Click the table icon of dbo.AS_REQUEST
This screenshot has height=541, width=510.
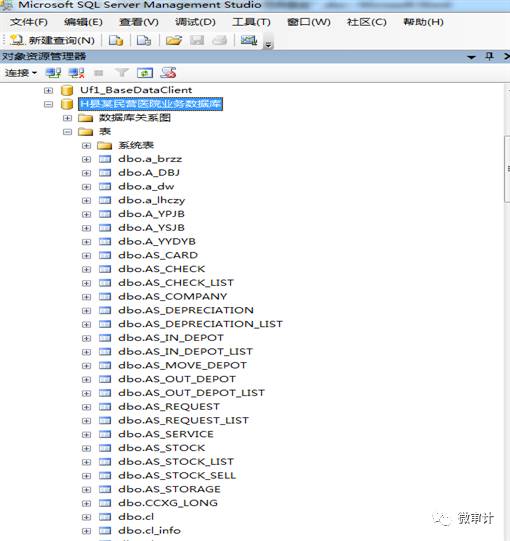pos(105,407)
